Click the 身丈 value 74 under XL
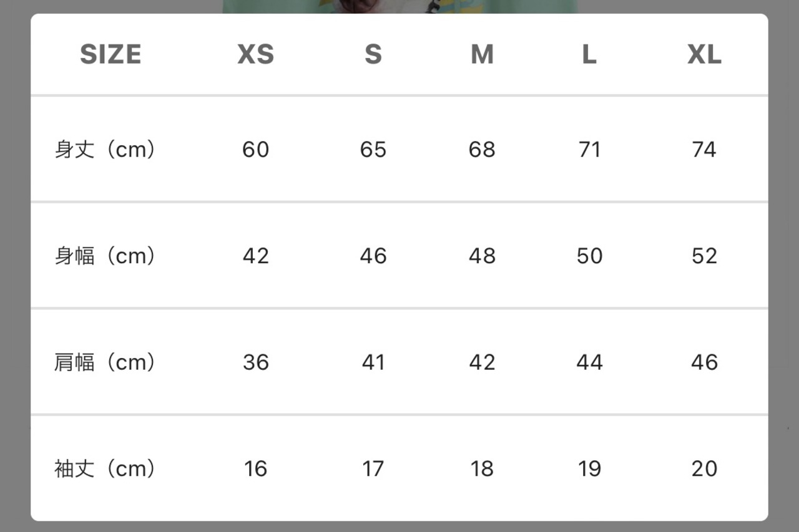Screen dimensions: 799x532 [x=704, y=150]
